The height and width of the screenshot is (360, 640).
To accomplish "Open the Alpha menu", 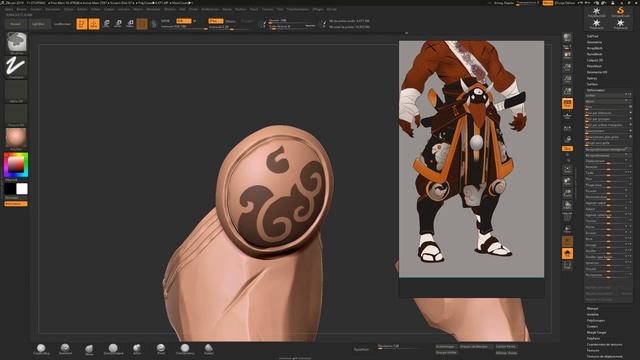I will click(9, 9).
